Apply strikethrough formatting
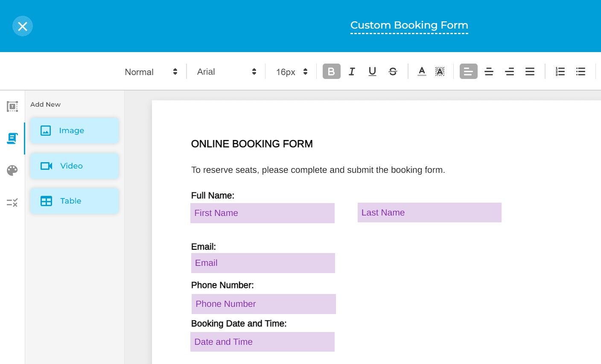This screenshot has height=364, width=601. click(x=393, y=71)
